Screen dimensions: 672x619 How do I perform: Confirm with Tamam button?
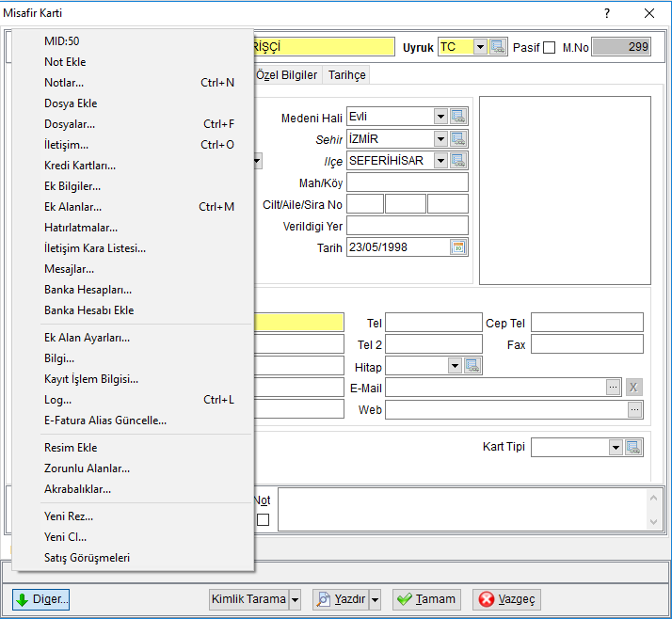click(x=427, y=599)
